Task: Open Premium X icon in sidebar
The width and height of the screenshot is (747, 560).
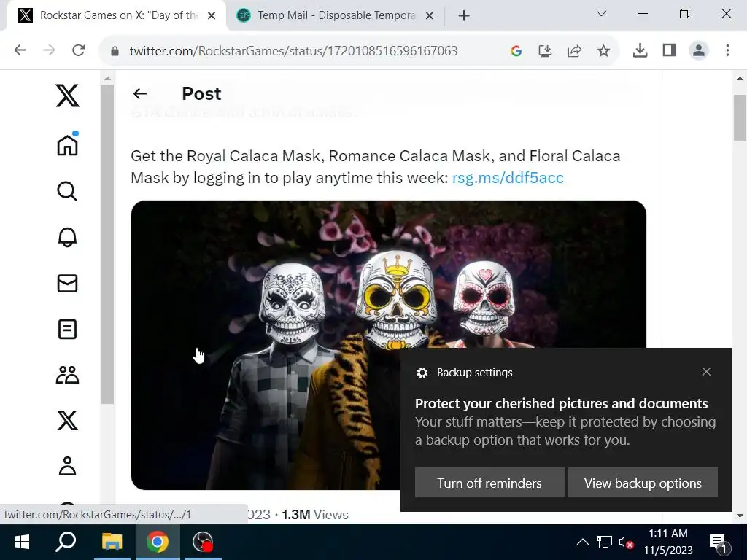Action: pos(67,421)
